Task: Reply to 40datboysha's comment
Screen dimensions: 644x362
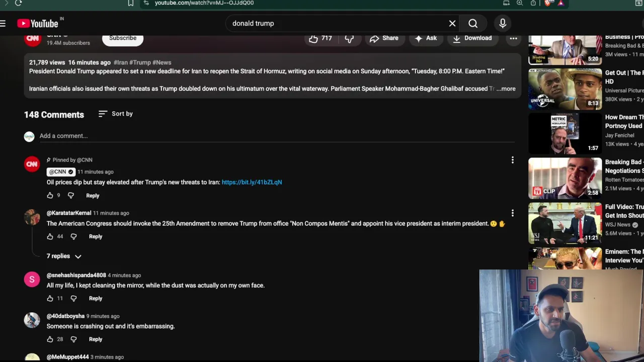Action: (x=96, y=339)
